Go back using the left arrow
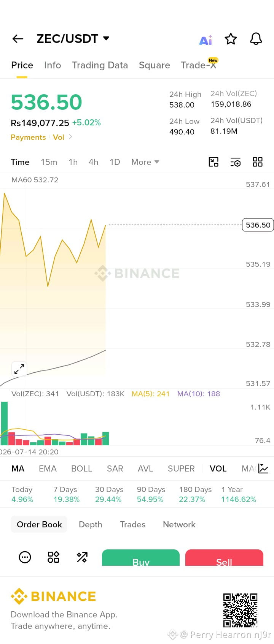The width and height of the screenshot is (274, 644). click(x=18, y=39)
